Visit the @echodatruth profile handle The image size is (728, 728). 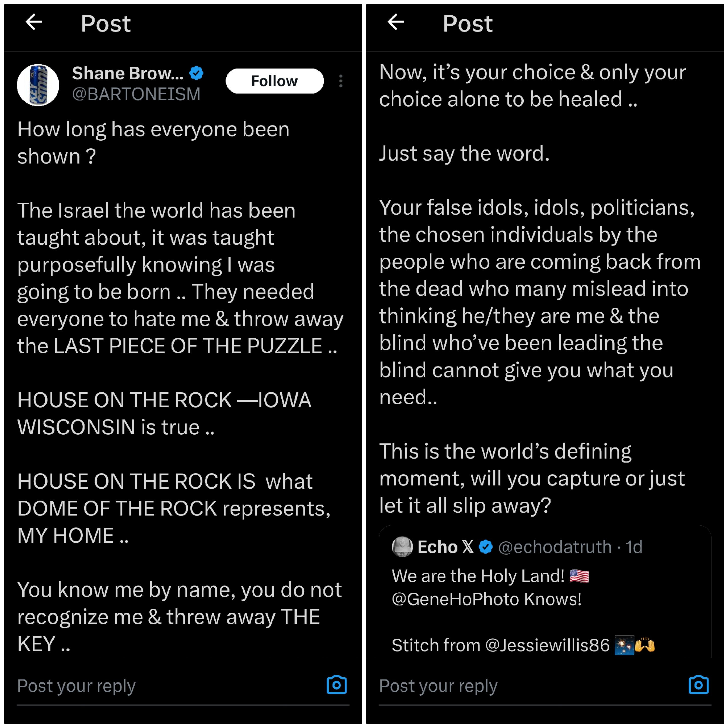point(555,547)
